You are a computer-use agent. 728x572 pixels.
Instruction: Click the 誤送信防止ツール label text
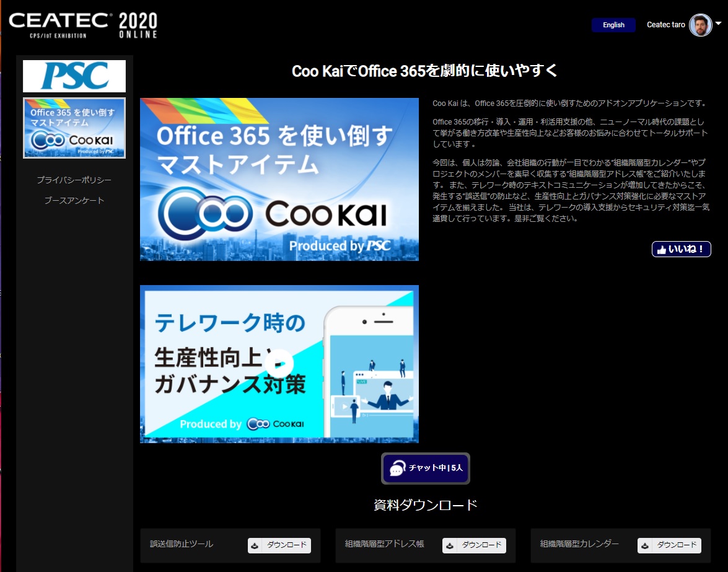(x=182, y=543)
